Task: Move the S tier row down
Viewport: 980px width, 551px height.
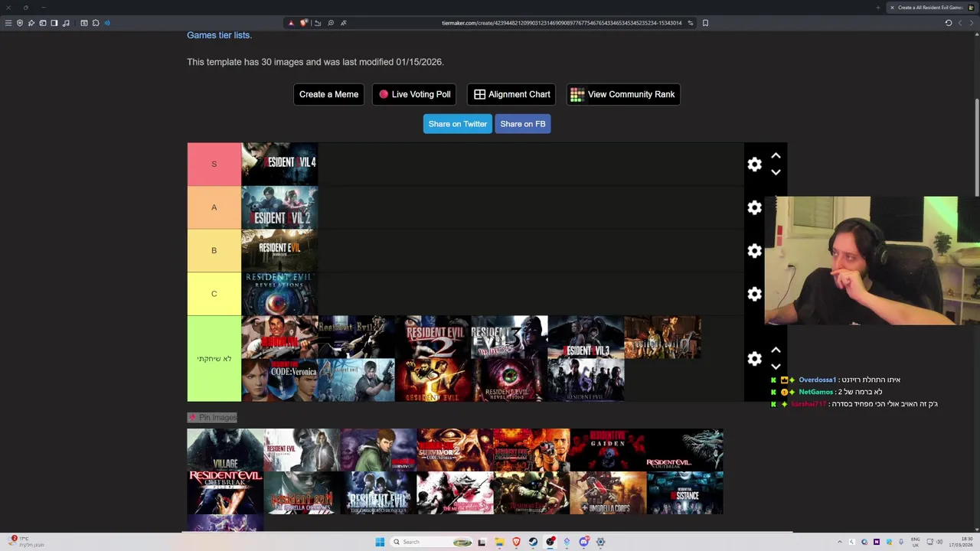Action: (x=776, y=172)
